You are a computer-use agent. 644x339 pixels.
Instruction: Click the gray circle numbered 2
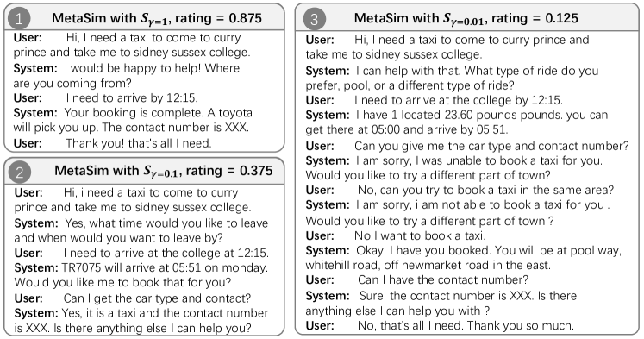coord(19,172)
